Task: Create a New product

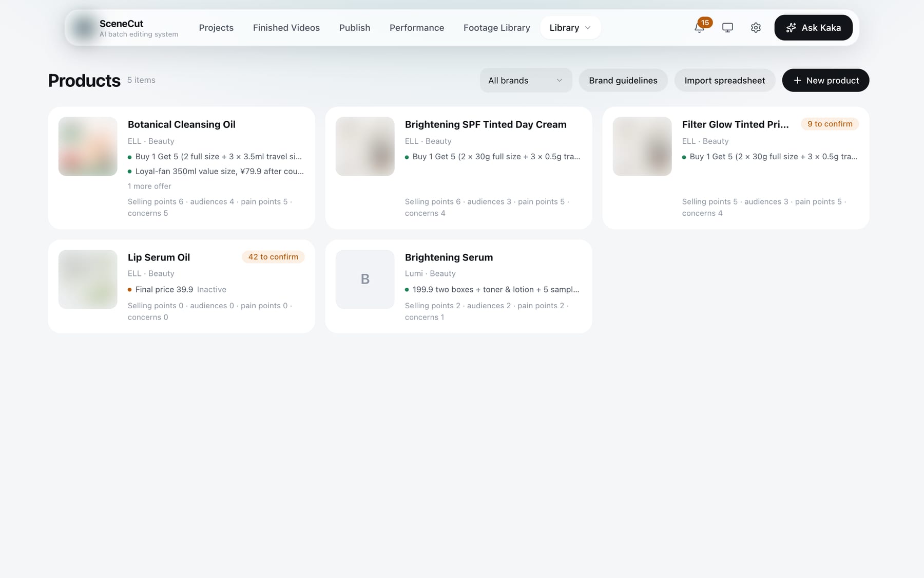Action: (825, 81)
